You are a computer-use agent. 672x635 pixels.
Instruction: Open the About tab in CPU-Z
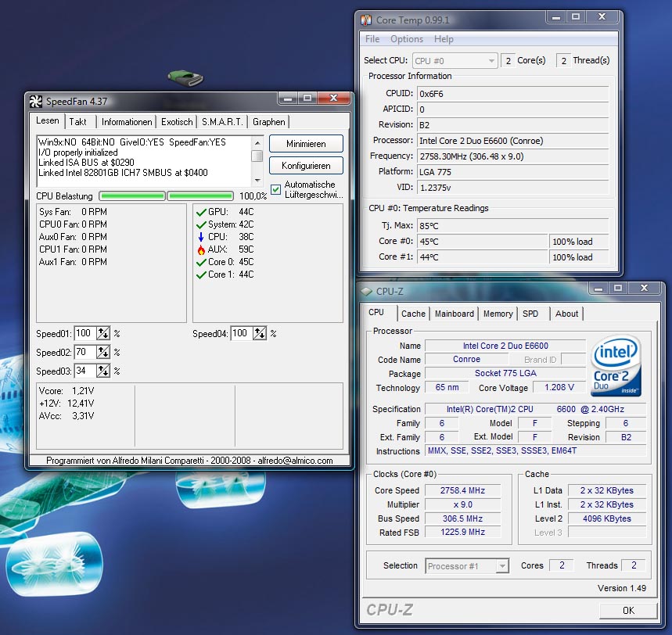(566, 314)
